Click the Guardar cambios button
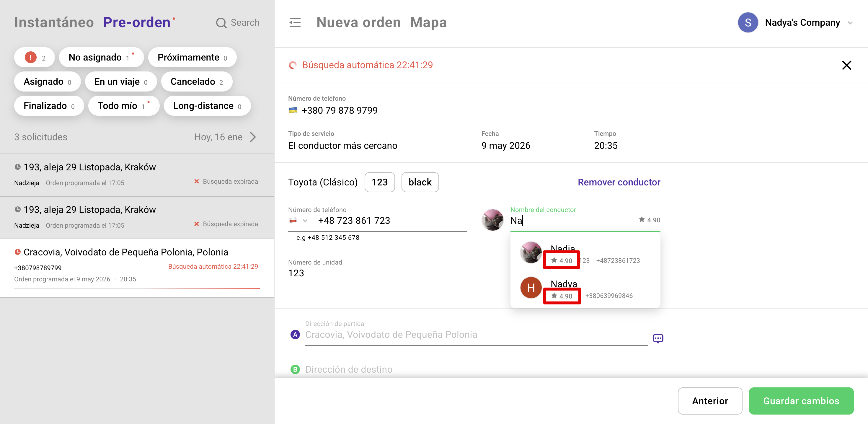The width and height of the screenshot is (868, 424). coord(801,401)
